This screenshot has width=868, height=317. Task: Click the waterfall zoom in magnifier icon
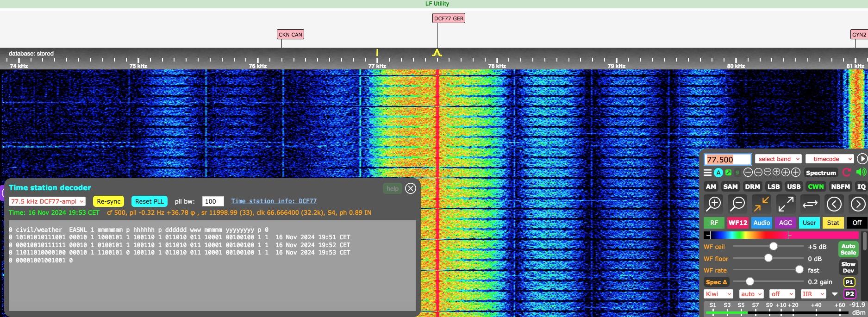tap(713, 204)
